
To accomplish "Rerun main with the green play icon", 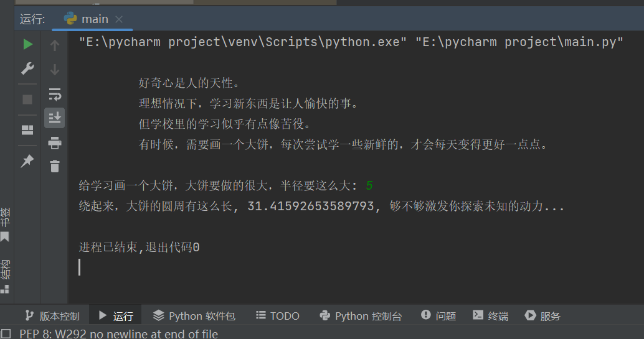I will (x=27, y=44).
